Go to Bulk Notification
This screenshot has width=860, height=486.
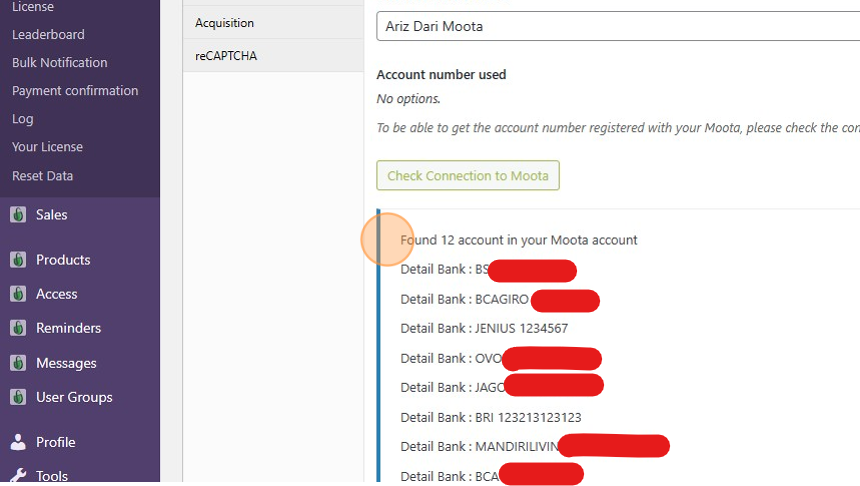pyautogui.click(x=60, y=63)
